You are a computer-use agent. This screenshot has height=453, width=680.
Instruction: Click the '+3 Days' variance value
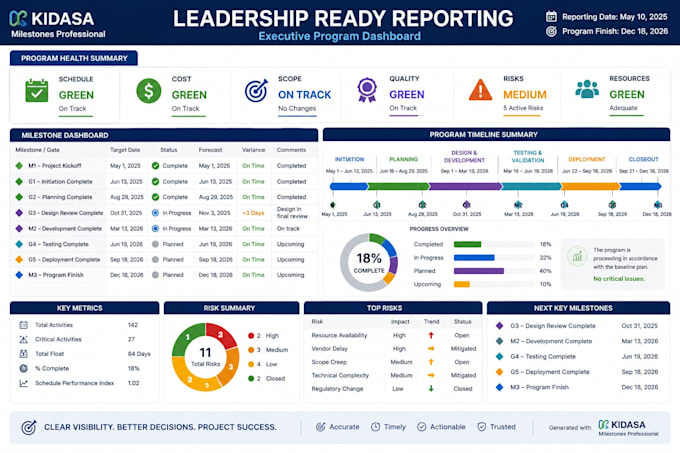(253, 213)
